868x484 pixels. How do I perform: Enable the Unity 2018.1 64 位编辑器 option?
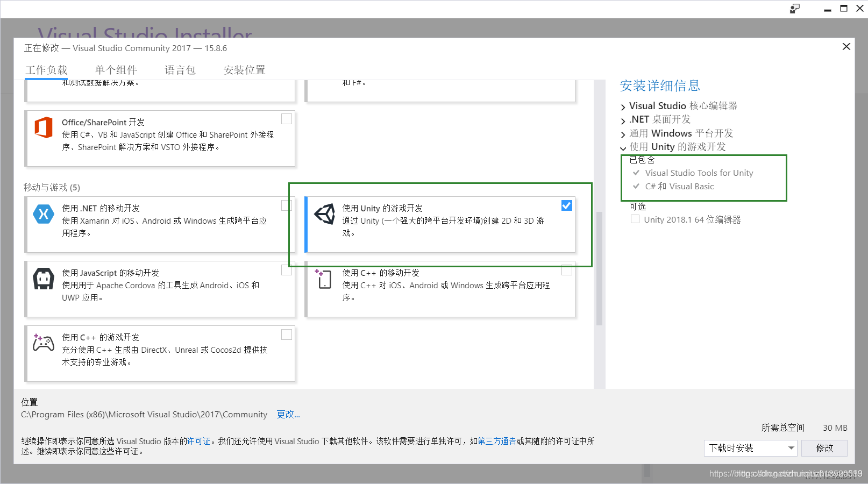pos(635,219)
